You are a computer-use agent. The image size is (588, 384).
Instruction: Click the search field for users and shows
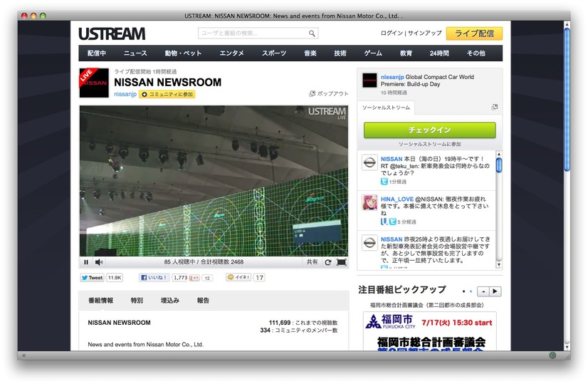[x=258, y=33]
